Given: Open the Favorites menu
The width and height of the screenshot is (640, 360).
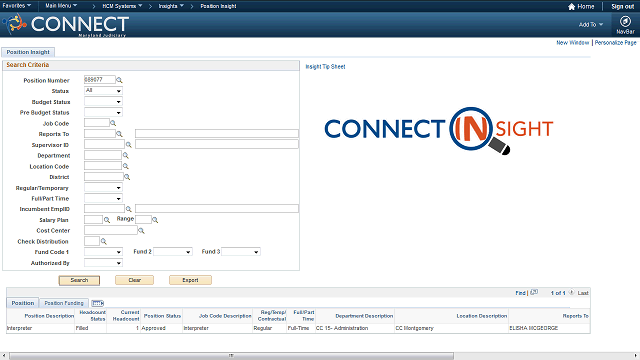Looking at the screenshot, I should [x=16, y=6].
